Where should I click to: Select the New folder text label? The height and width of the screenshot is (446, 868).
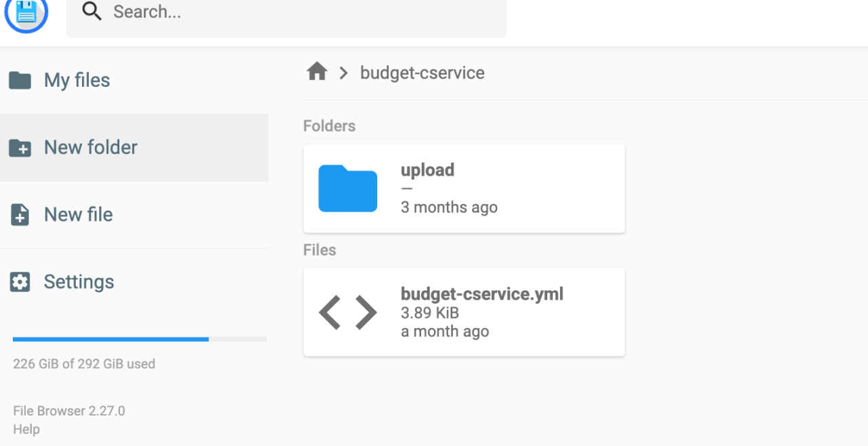[91, 147]
